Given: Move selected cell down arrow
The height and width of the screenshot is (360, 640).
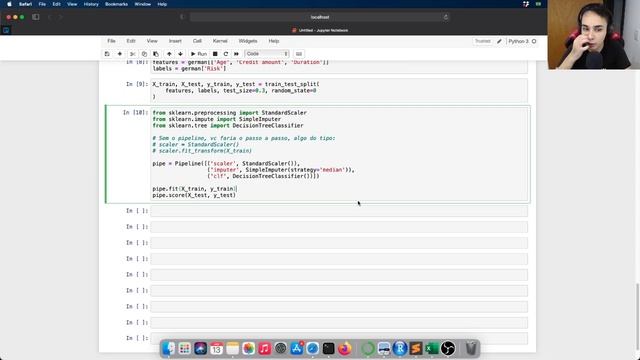Looking at the screenshot, I should coord(180,54).
